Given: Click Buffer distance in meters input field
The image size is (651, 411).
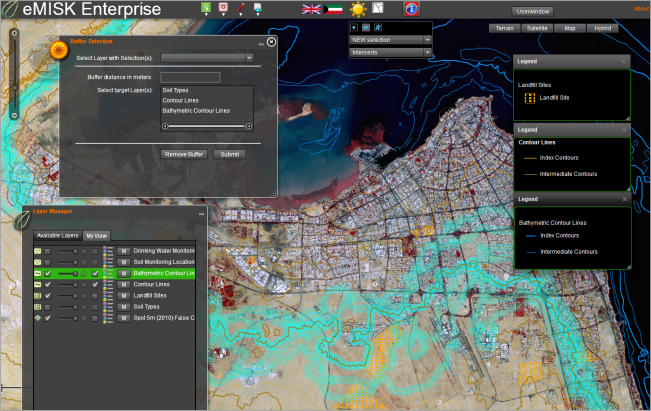Looking at the screenshot, I should point(190,77).
